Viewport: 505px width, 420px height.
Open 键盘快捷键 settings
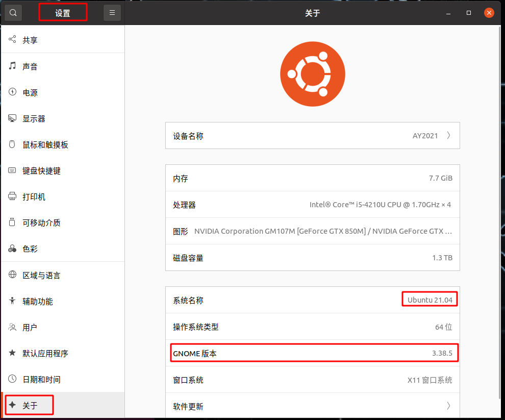coord(63,170)
